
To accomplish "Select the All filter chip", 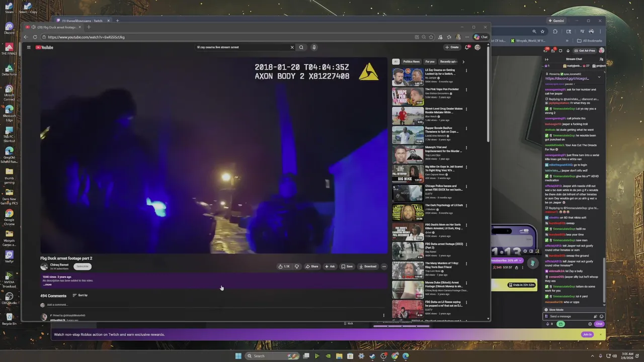I will pos(395,62).
